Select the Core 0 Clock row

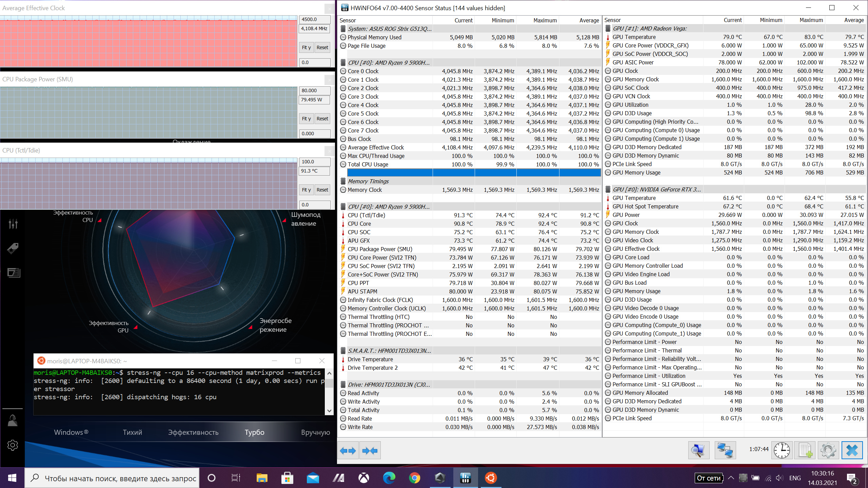point(470,71)
